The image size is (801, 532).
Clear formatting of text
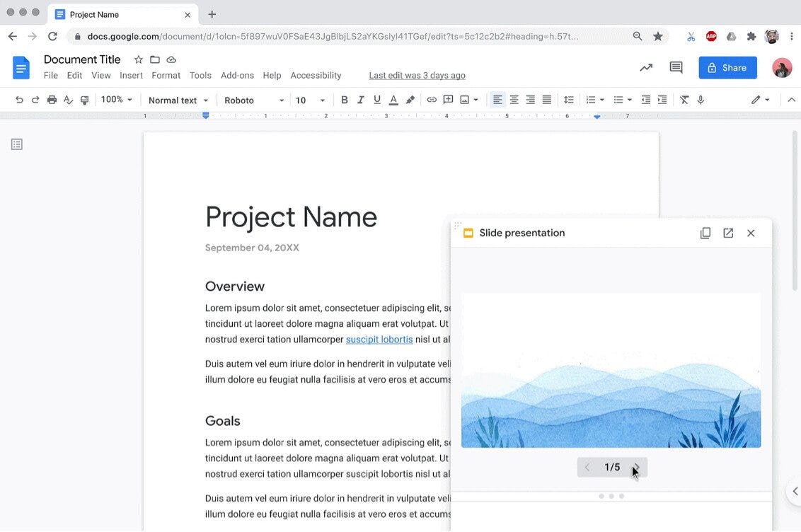[684, 100]
